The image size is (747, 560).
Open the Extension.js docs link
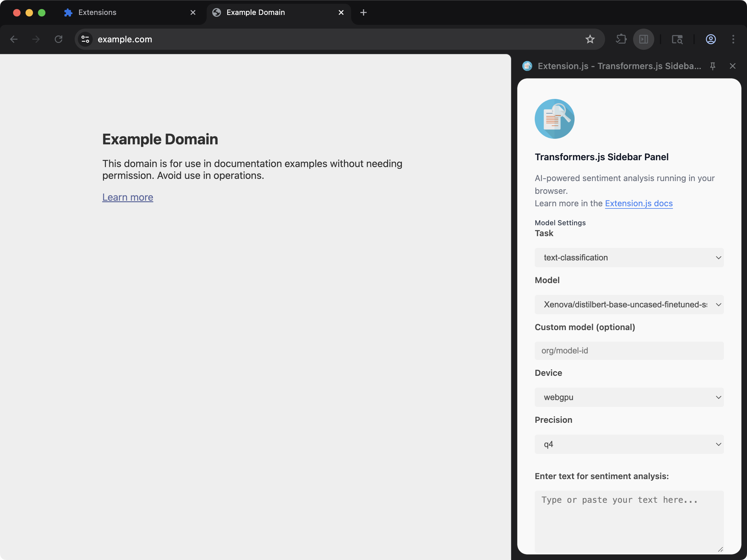[638, 203]
